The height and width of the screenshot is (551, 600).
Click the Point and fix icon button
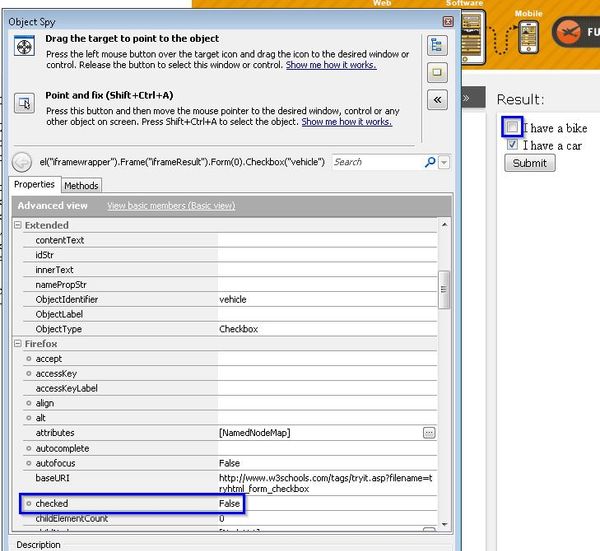(24, 103)
